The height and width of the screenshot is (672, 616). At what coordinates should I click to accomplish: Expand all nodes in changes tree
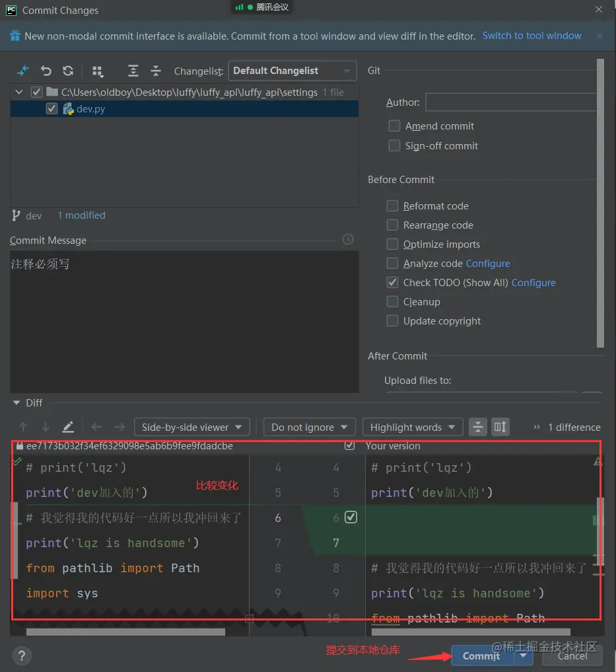click(x=133, y=71)
